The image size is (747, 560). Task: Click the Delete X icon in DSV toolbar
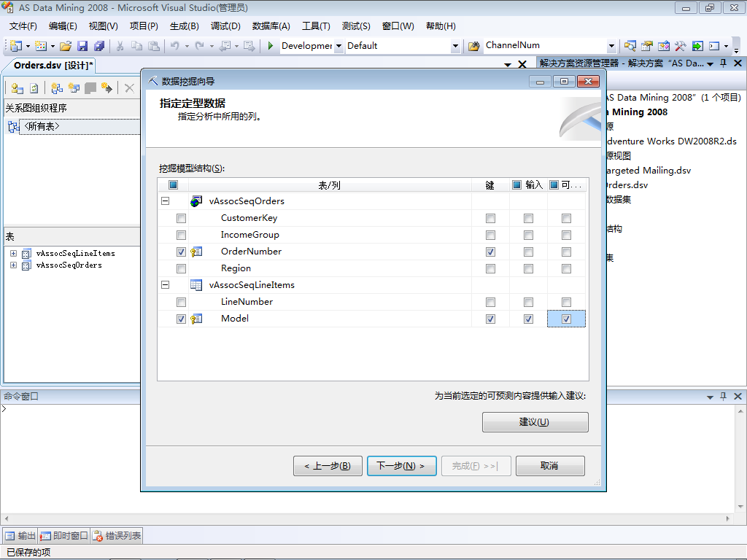click(x=129, y=88)
